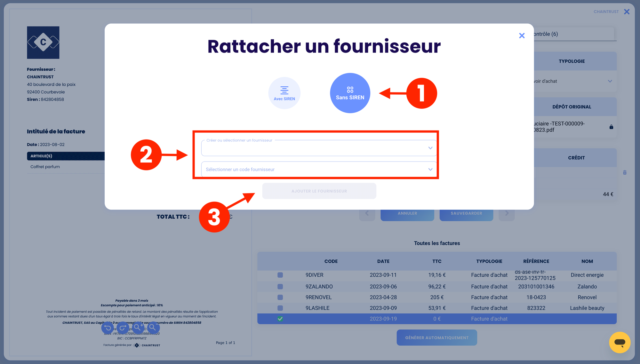Open the chat support bubble

pyautogui.click(x=620, y=343)
